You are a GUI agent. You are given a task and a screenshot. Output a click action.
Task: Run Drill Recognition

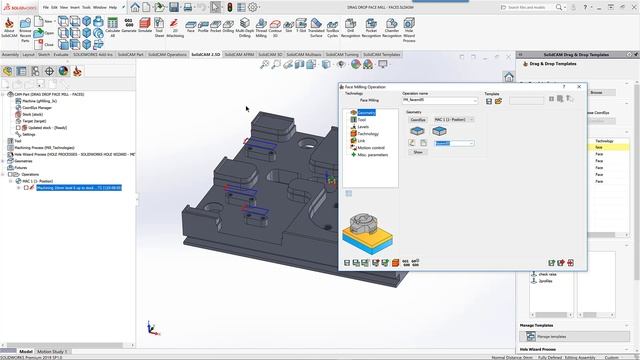(350, 27)
